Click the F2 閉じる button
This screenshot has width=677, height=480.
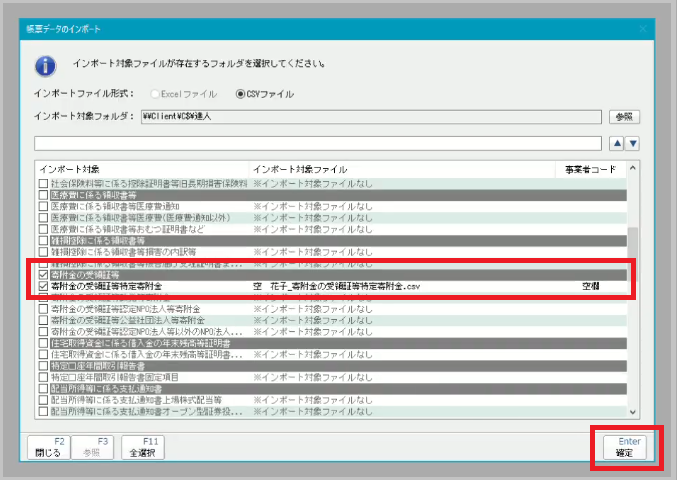(x=48, y=447)
